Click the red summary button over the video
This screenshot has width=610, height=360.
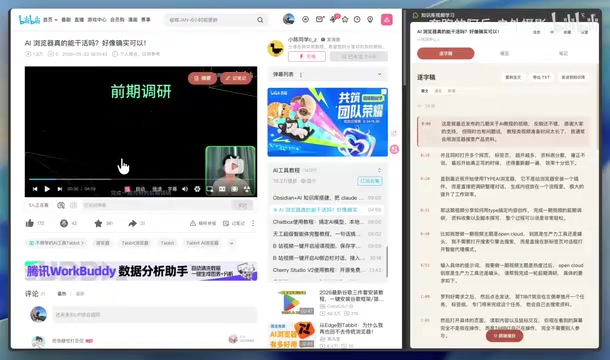[x=202, y=78]
